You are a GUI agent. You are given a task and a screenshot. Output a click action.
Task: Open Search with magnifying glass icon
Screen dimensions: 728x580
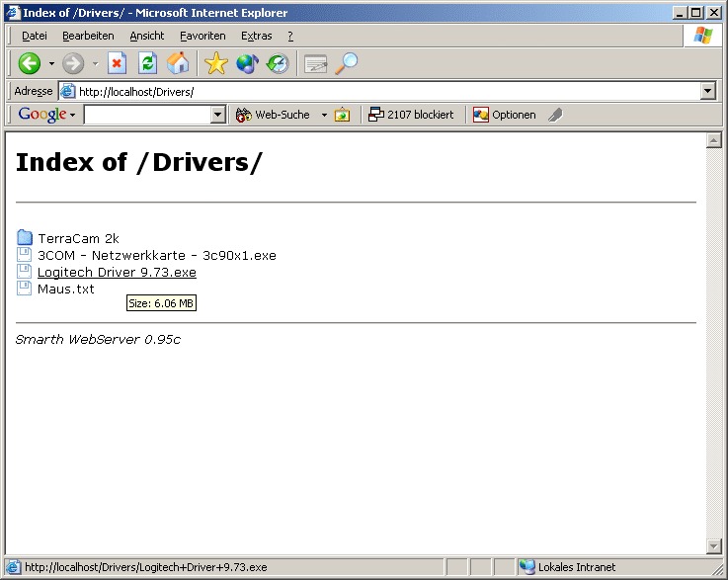tap(347, 63)
